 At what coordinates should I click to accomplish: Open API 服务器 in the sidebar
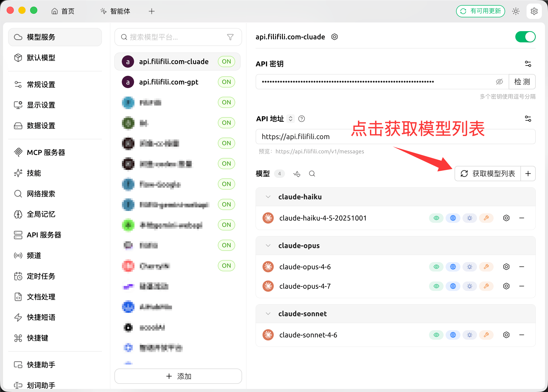click(55, 235)
